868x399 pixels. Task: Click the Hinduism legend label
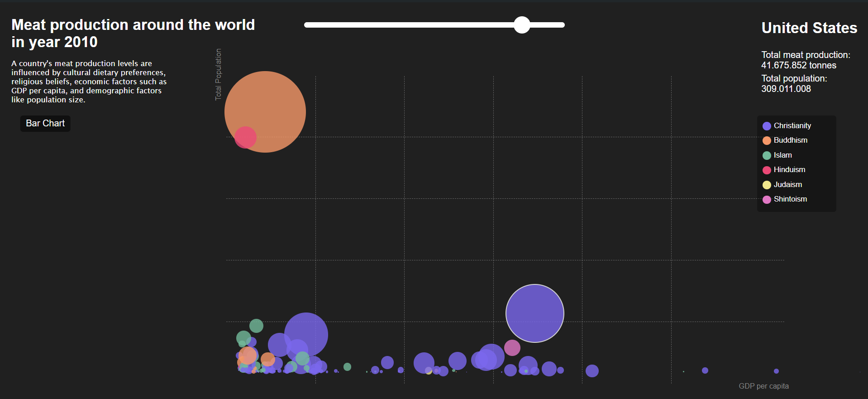point(789,170)
